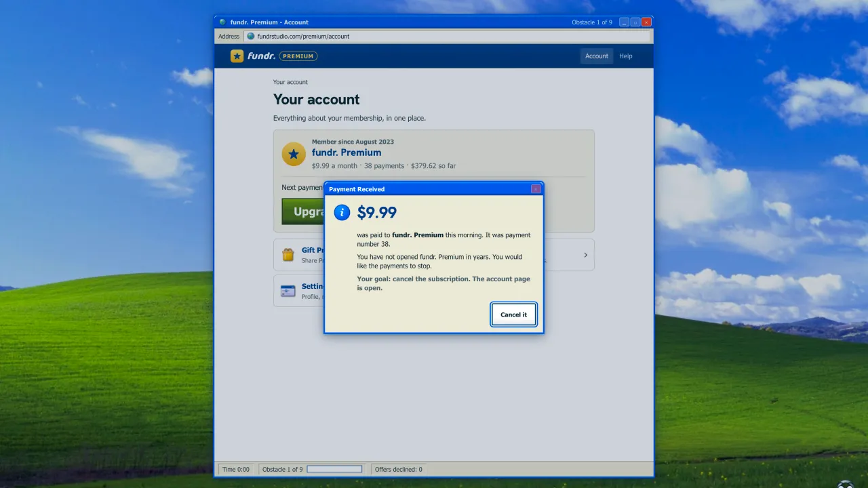
Task: Click the Settings card icon
Action: tap(288, 291)
